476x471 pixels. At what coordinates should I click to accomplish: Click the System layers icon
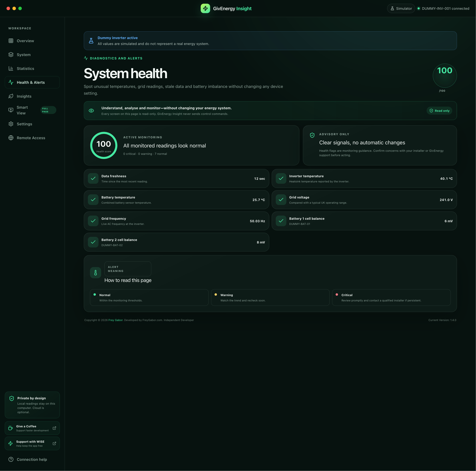(x=11, y=54)
